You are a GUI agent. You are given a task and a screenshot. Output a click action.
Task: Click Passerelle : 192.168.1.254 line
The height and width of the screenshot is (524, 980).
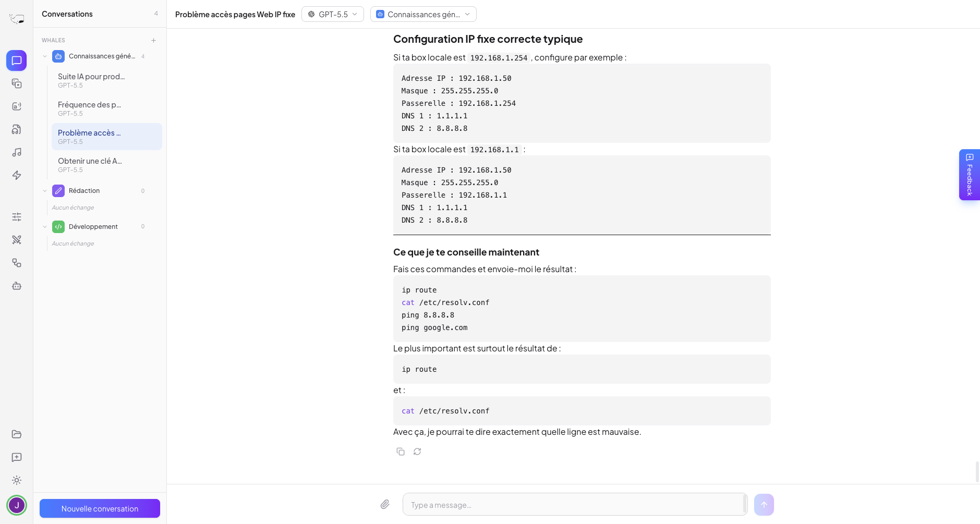coord(458,103)
